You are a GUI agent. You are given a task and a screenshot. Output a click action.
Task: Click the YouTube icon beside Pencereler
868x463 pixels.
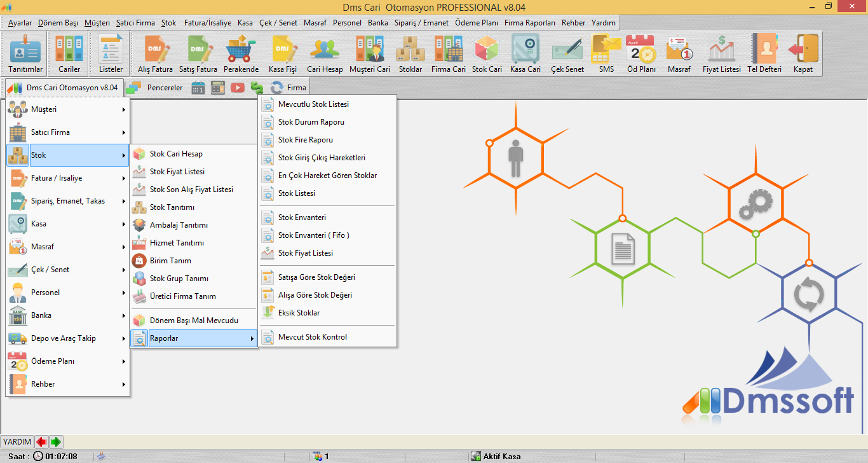pyautogui.click(x=238, y=88)
